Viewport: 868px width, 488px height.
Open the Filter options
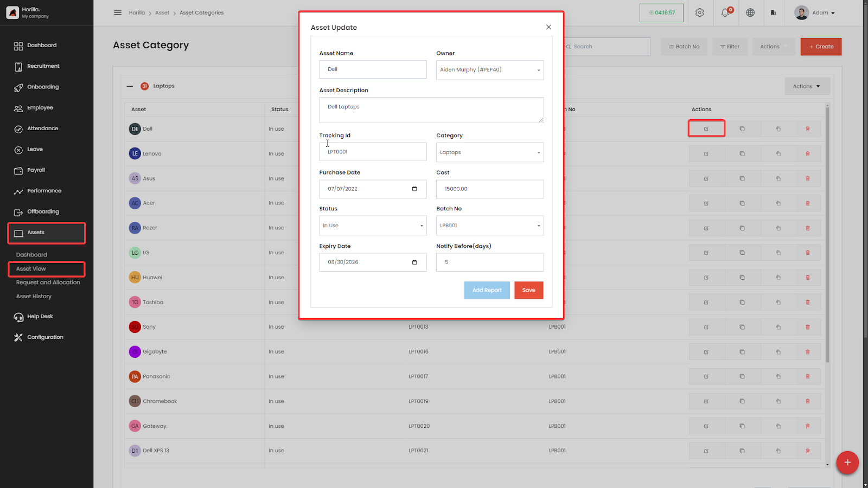(x=730, y=47)
